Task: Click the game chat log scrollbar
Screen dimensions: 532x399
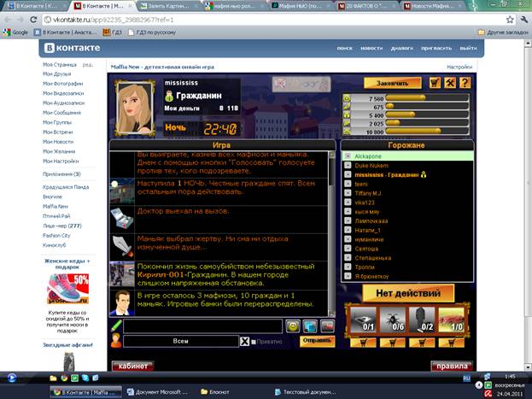Action: [332, 234]
